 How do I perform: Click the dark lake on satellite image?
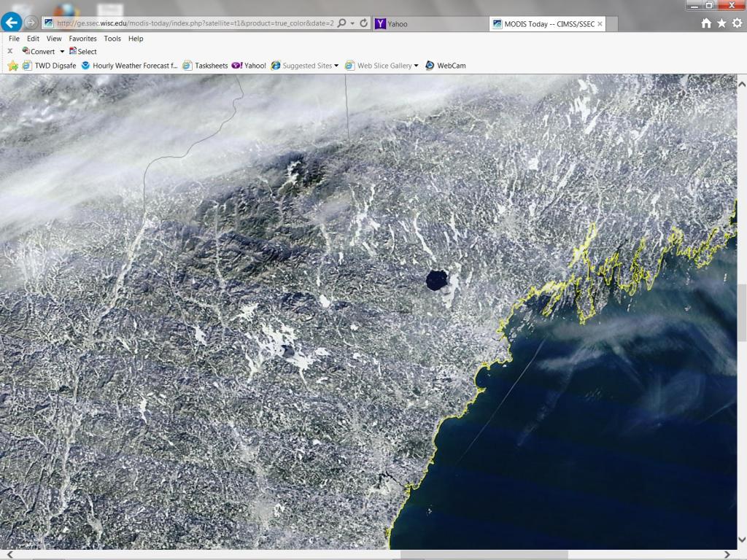437,280
